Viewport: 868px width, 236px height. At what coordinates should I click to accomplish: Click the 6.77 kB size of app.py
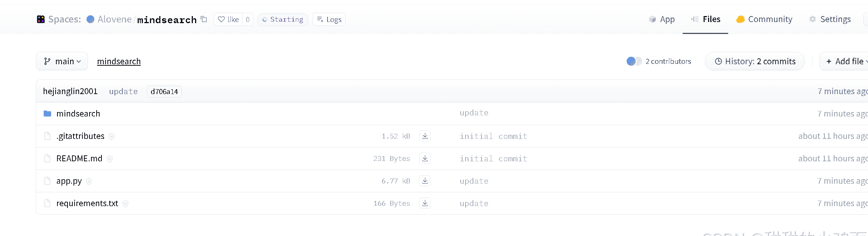(396, 181)
